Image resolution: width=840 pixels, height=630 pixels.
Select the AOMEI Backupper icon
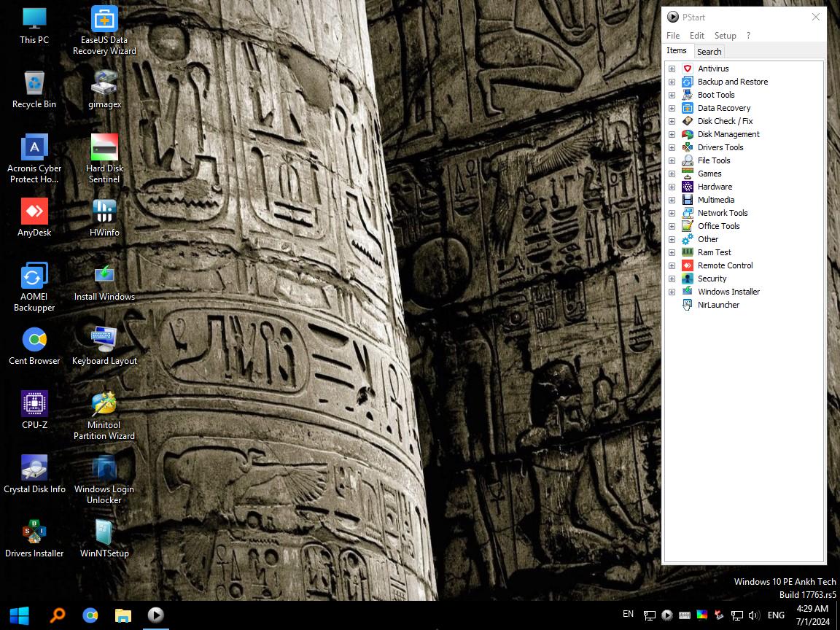pos(34,287)
